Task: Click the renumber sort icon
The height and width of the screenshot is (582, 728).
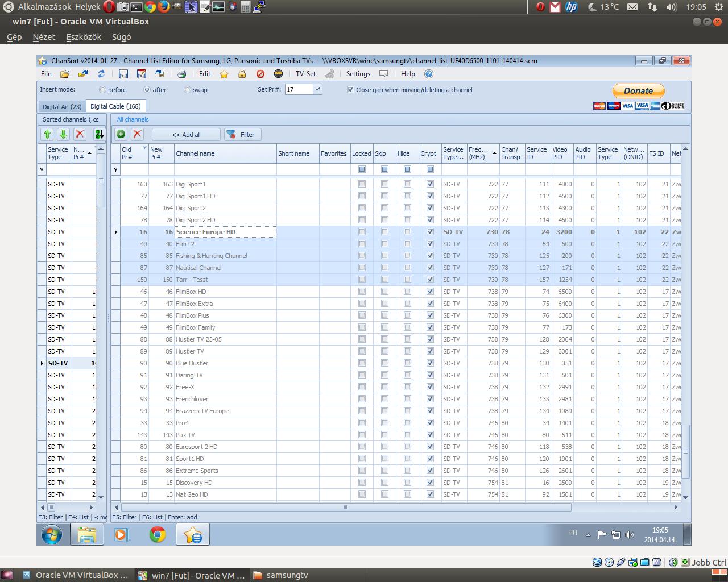Action: coord(99,134)
